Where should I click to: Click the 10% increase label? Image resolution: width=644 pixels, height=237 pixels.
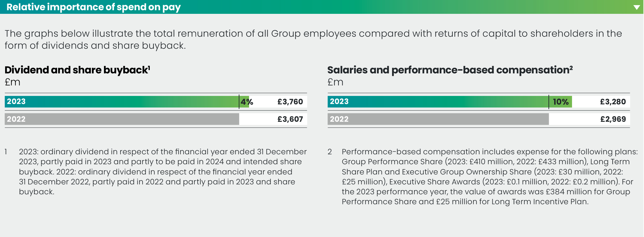(x=561, y=102)
